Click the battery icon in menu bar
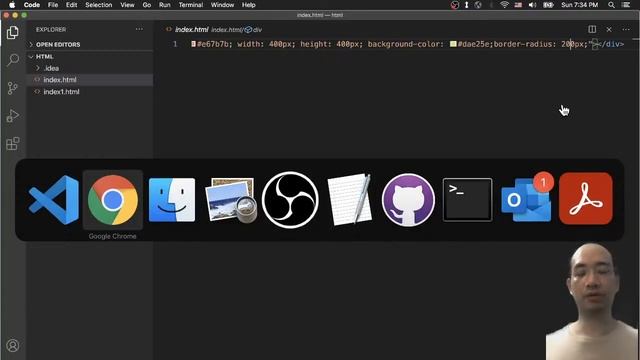 click(x=548, y=5)
